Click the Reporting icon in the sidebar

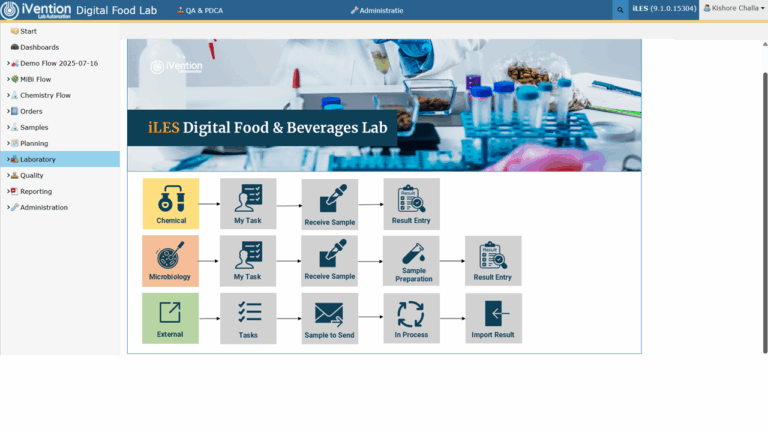tap(15, 191)
